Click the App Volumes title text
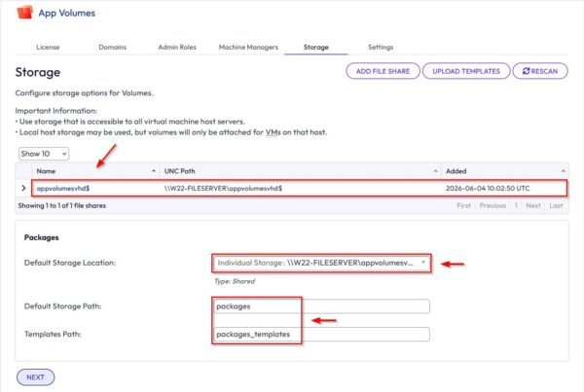584x392 pixels. click(x=66, y=13)
